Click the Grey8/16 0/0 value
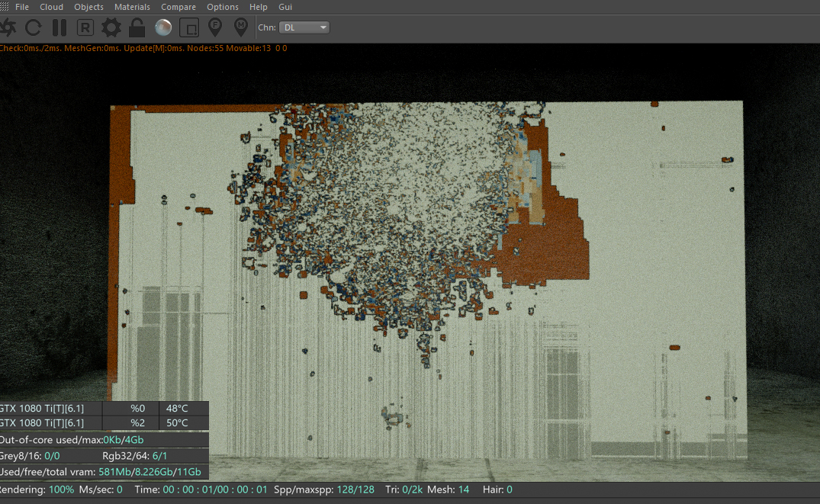The height and width of the screenshot is (504, 820). pos(52,456)
